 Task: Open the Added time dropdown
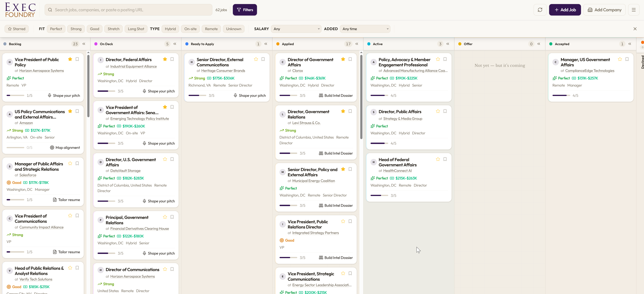click(365, 29)
